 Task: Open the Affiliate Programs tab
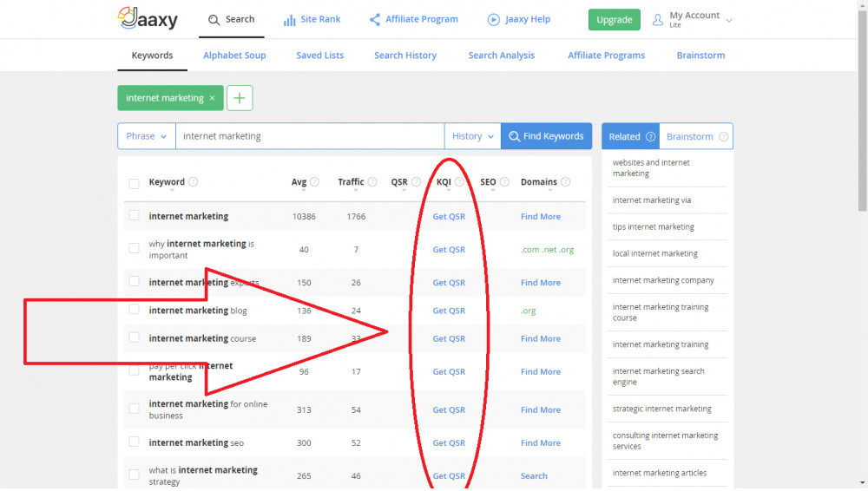pyautogui.click(x=606, y=56)
